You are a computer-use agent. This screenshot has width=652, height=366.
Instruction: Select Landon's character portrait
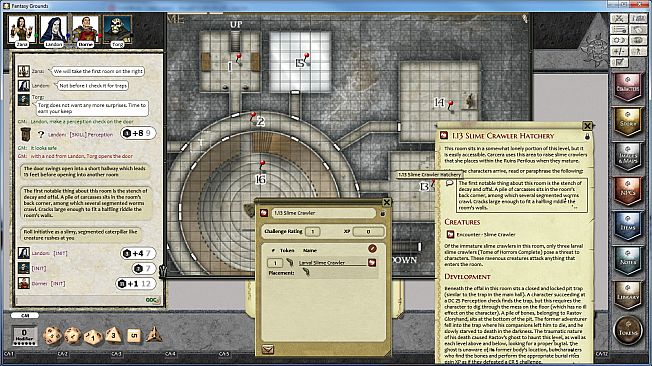54,30
